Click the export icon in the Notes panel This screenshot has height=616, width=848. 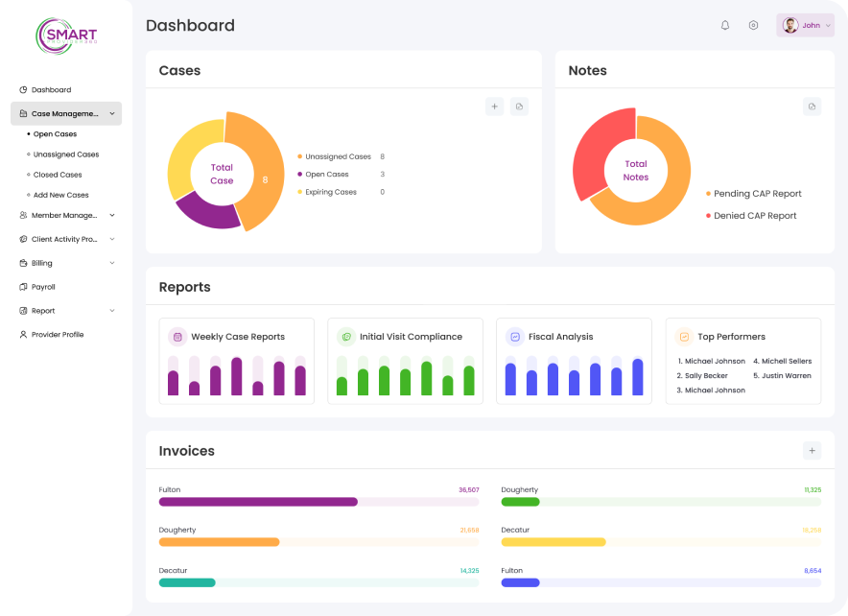tap(813, 107)
